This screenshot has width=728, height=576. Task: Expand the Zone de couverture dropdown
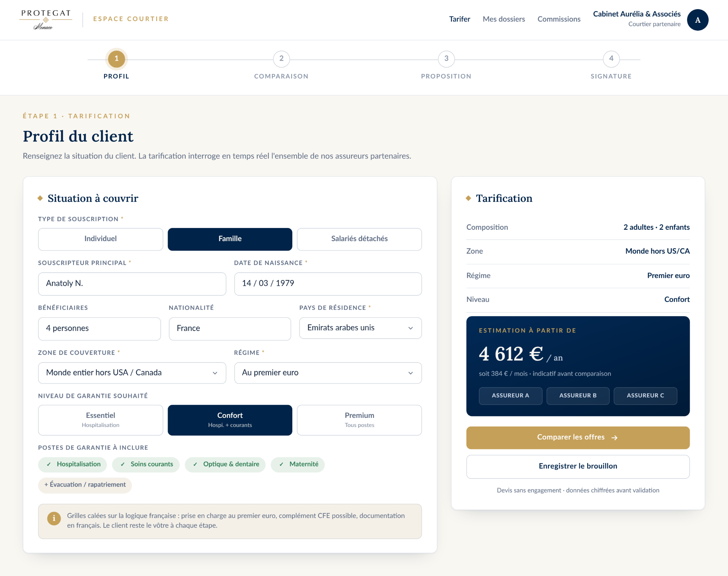coord(132,373)
